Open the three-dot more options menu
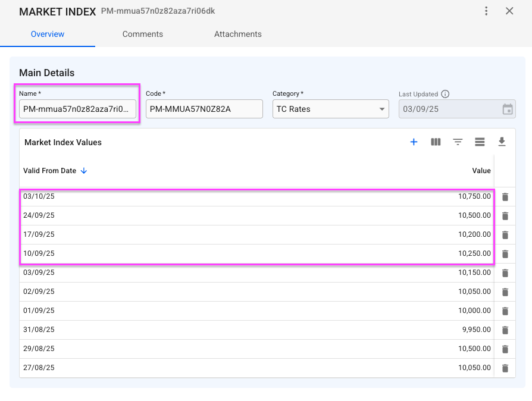 pyautogui.click(x=486, y=11)
